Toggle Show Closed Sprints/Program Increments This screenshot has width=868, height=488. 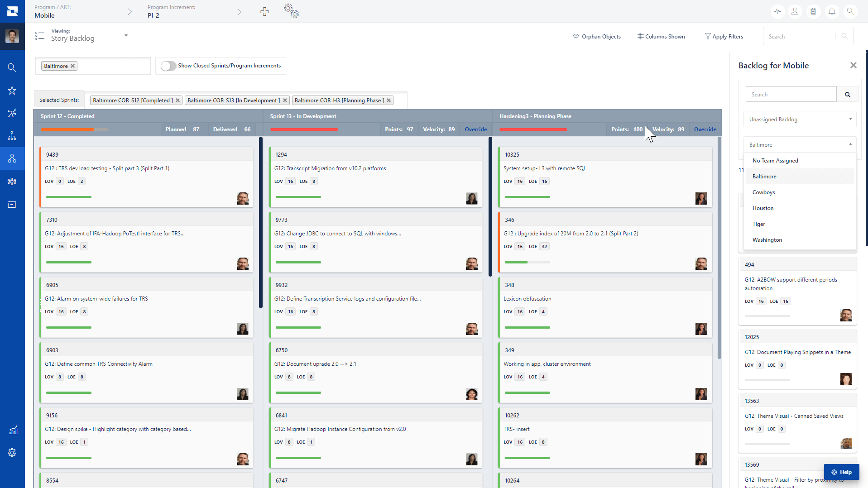click(x=168, y=66)
